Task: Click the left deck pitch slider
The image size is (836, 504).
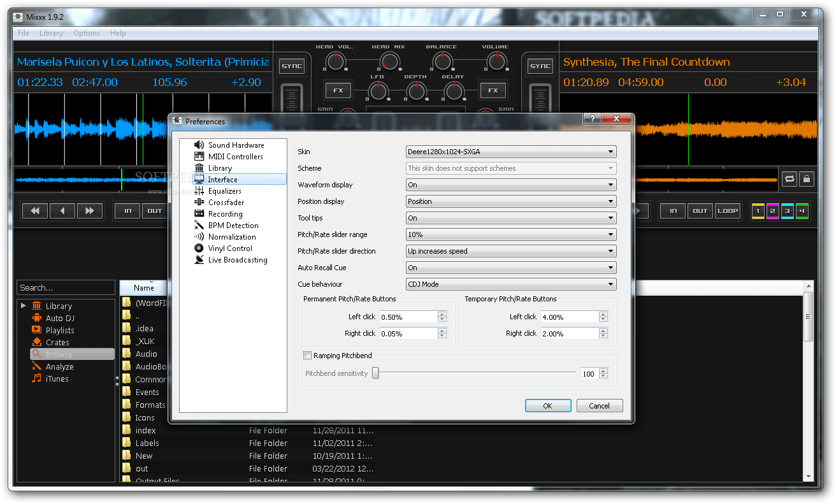Action: (292, 99)
